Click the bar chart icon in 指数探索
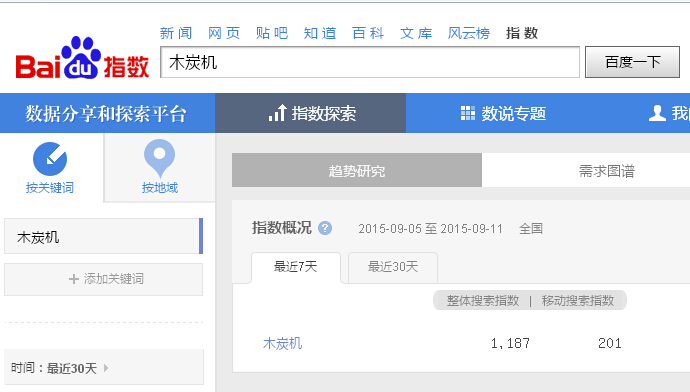Image resolution: width=690 pixels, height=392 pixels. click(x=277, y=113)
